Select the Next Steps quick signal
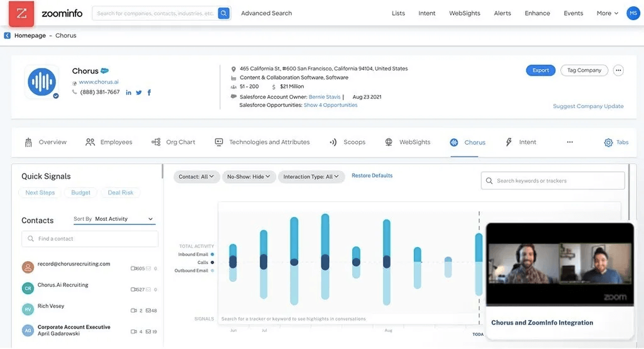The width and height of the screenshot is (644, 349). (40, 192)
